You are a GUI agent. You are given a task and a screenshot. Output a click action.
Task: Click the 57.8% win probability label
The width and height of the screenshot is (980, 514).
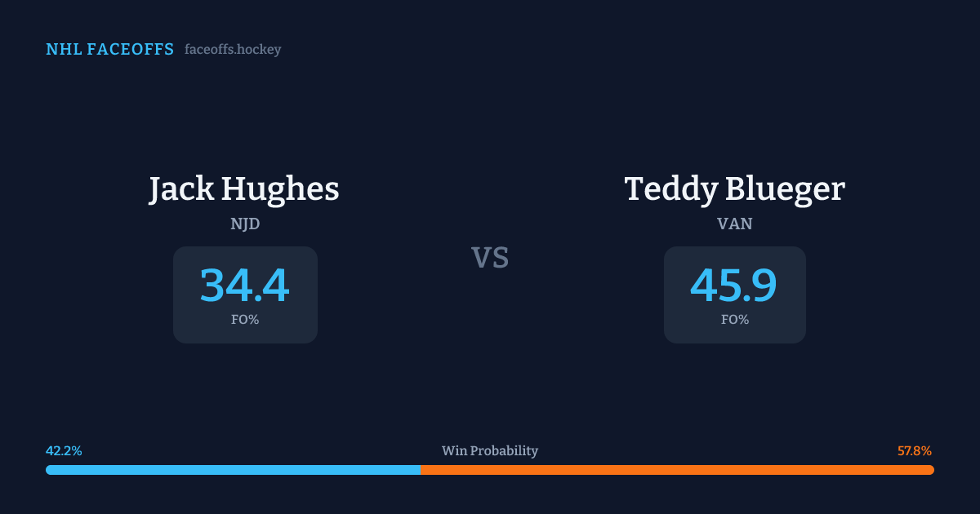tap(914, 450)
